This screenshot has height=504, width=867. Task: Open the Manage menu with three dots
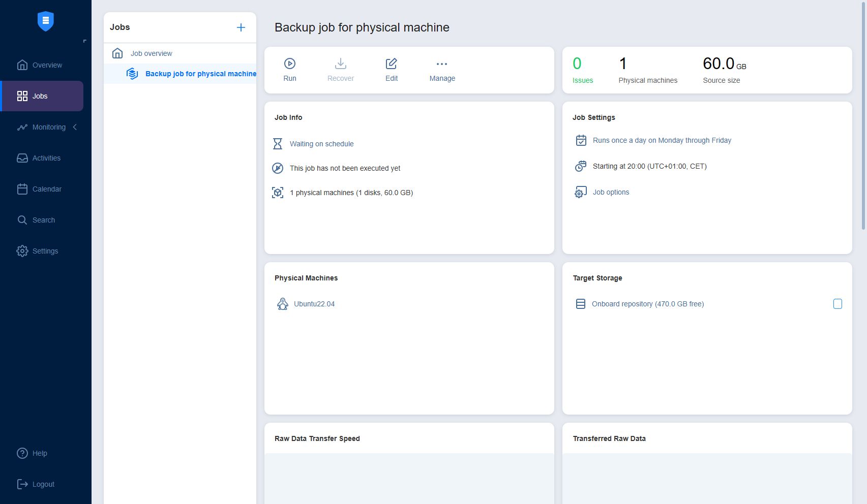(x=441, y=64)
